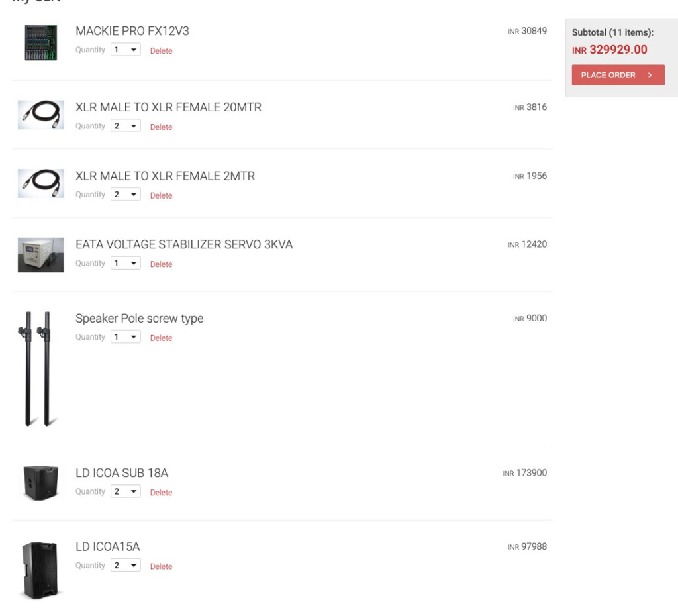Open quantity dropdown for Mackie Pro FX12V3
This screenshot has height=616, width=678.
pos(126,50)
